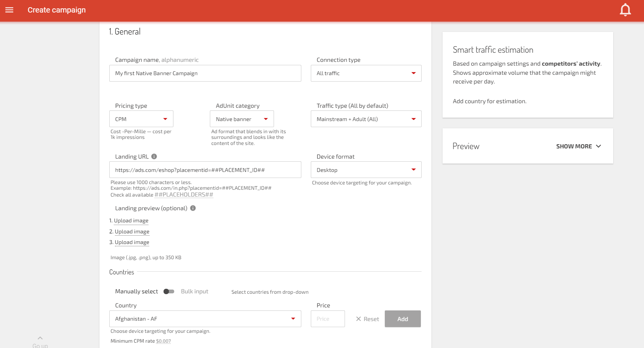Click the Add button

(x=403, y=319)
